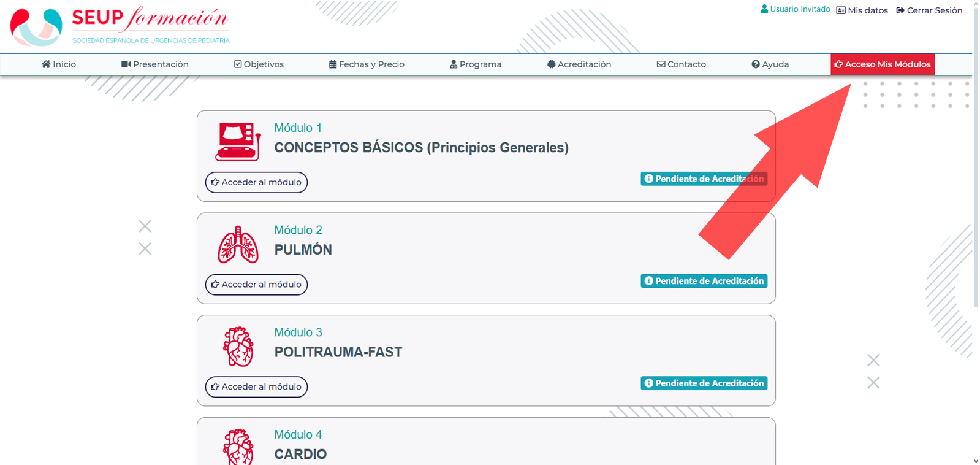980x465 pixels.
Task: Click Acceder al módulo for PULMÓN
Action: tap(256, 285)
